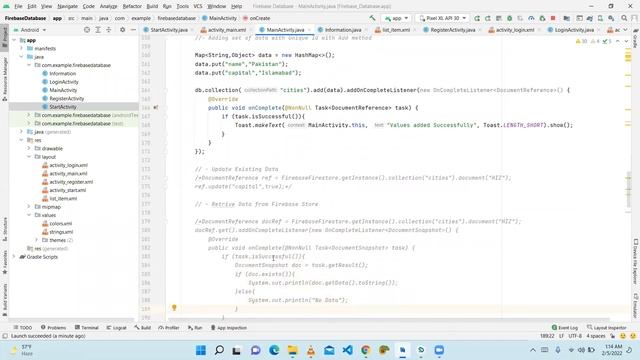Expand the manifests folder
Screen dimensions: 640x360
[22, 48]
